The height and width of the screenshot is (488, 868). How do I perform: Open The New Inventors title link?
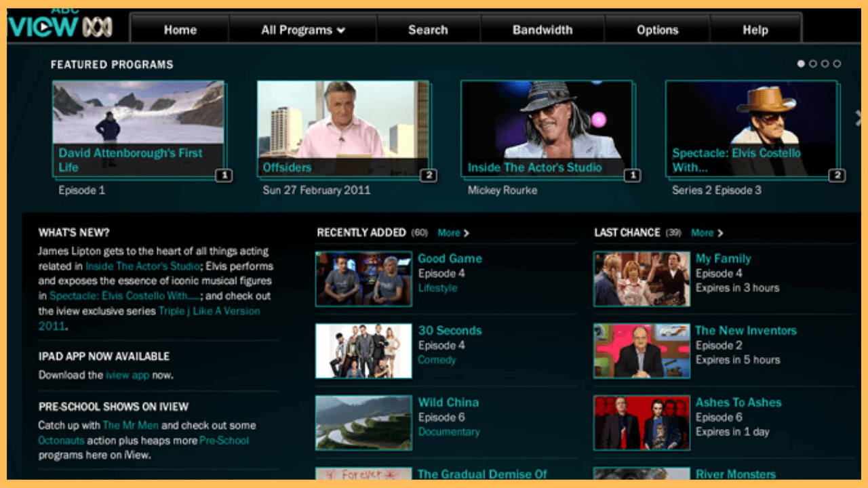pos(746,331)
